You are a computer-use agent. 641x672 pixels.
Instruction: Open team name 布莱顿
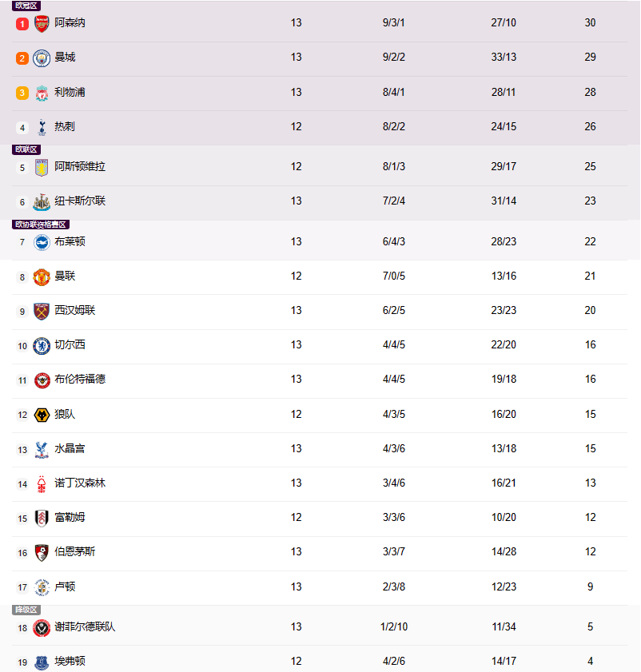point(70,242)
